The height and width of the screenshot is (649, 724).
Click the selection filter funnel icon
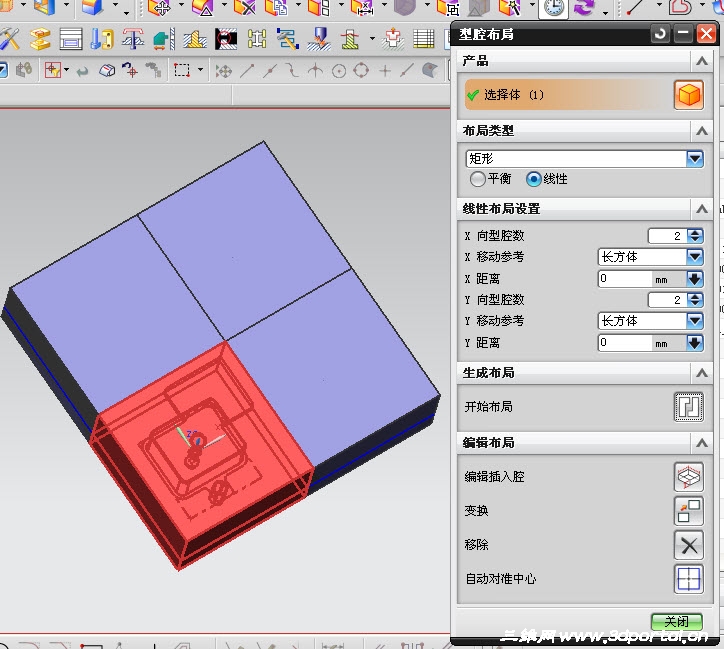tap(52, 70)
